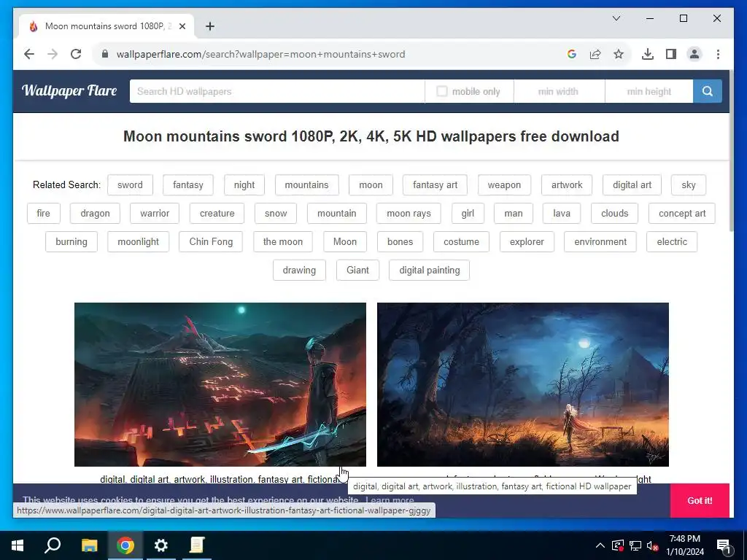Select the lowercase 'moon' tag
Viewport: 747px width, 560px height.
coord(371,184)
